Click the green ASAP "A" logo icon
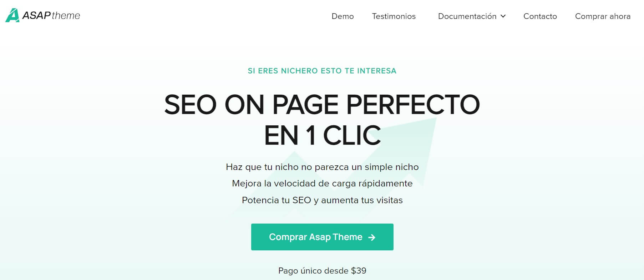Viewport: 644px width, 280px height. click(12, 15)
